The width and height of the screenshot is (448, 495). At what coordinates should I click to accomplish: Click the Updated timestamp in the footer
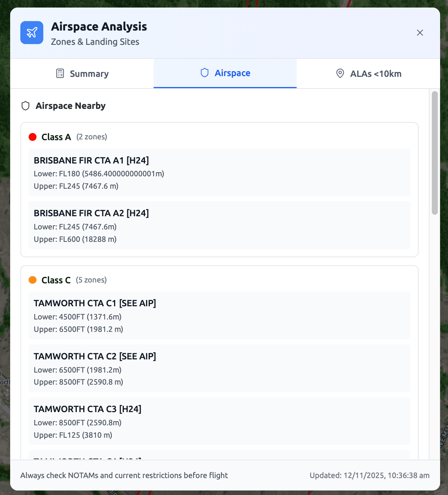tap(369, 475)
